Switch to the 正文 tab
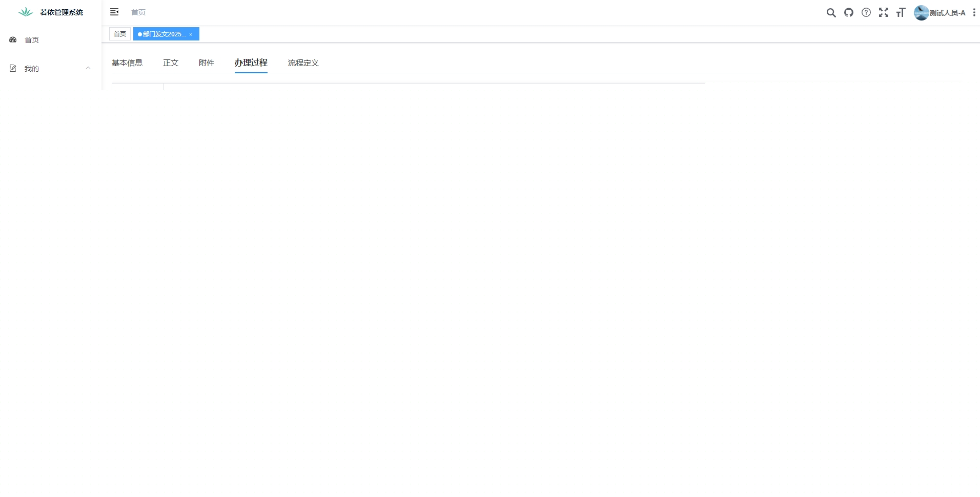This screenshot has width=980, height=497. pyautogui.click(x=171, y=63)
